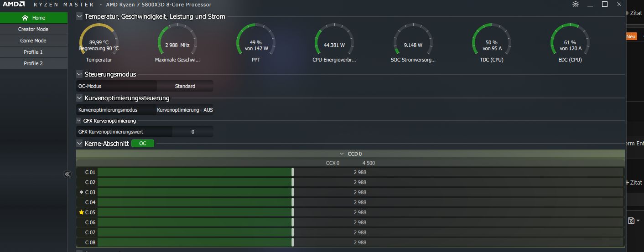Switch to Game Mode
This screenshot has height=252, width=644.
(34, 41)
